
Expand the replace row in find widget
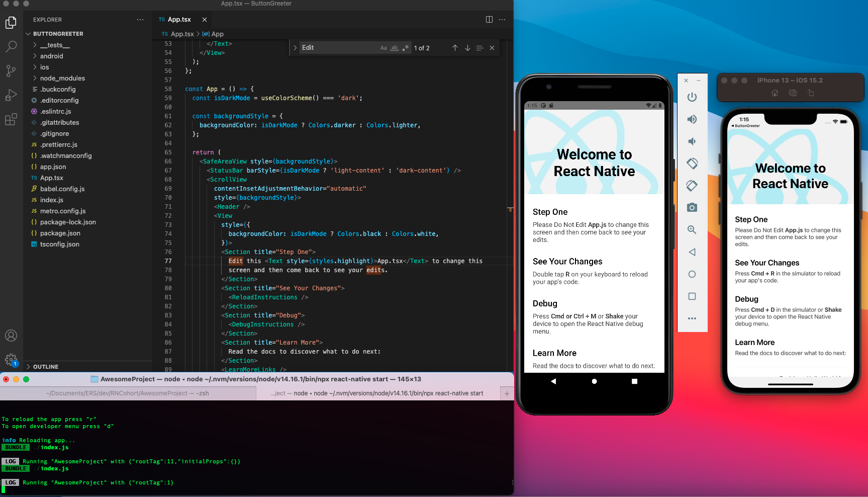coord(295,48)
